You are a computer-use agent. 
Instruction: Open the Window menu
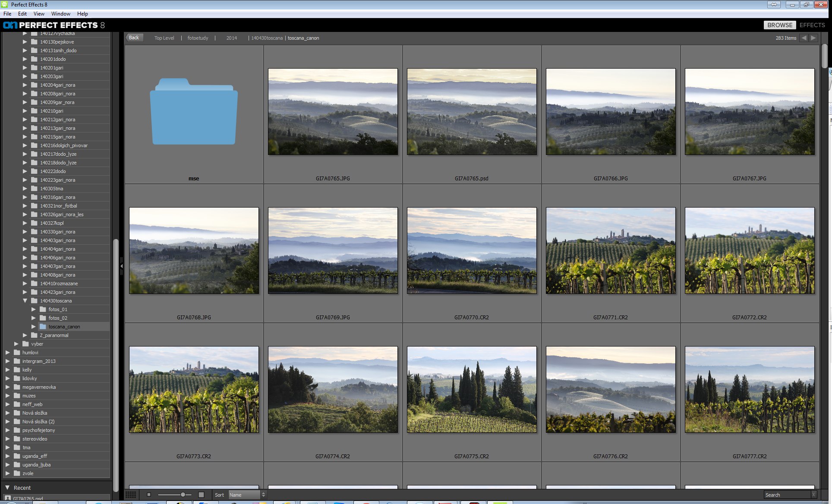tap(60, 14)
